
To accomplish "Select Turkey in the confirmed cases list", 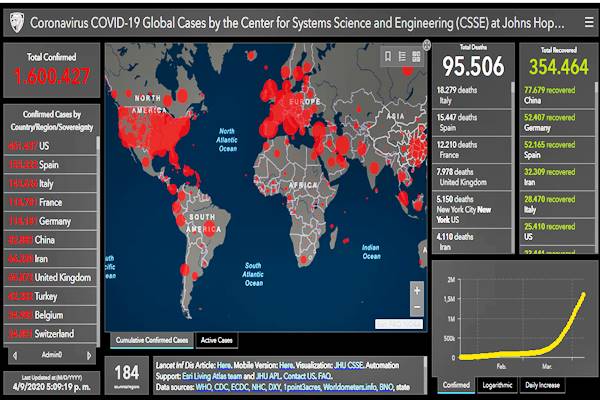I will tap(50, 296).
